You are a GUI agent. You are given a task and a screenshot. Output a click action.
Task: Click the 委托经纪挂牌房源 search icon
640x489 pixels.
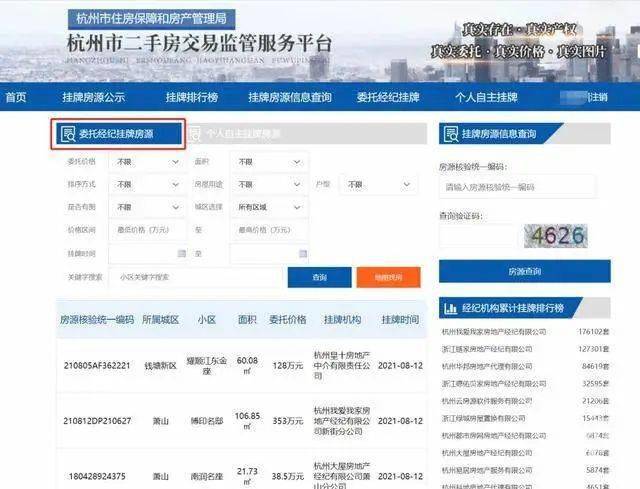click(68, 134)
